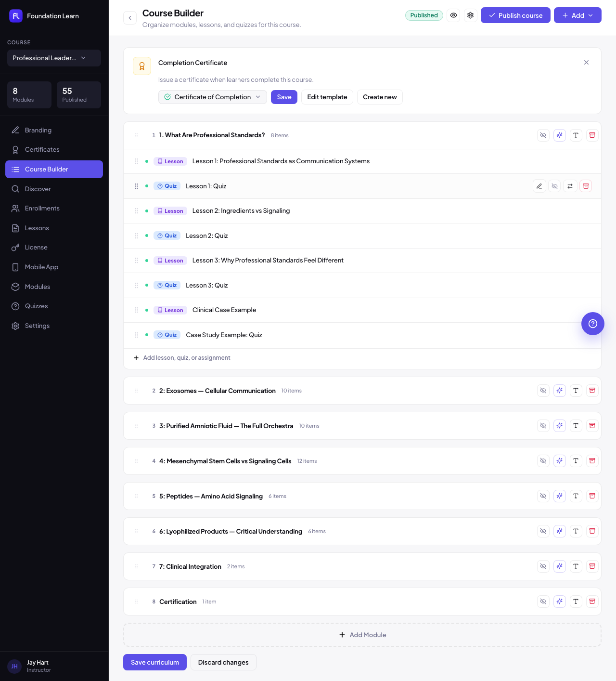
Task: Open course settings gear in header
Action: click(470, 15)
